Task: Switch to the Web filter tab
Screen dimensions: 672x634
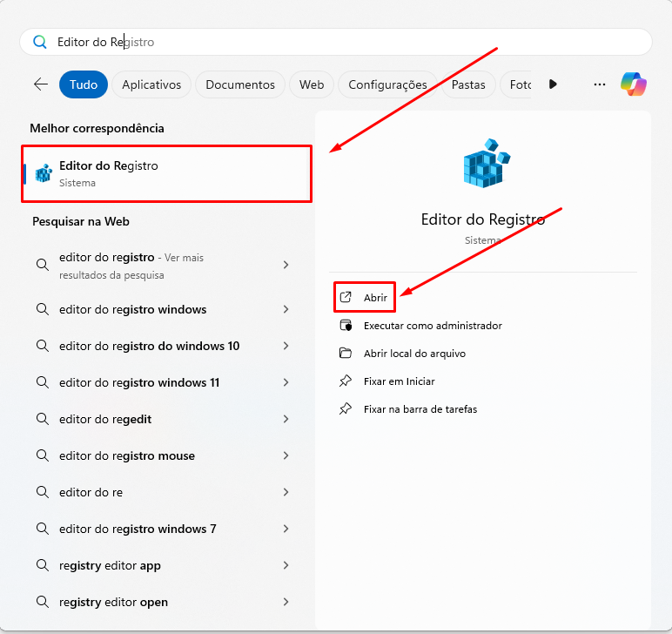Action: click(312, 84)
